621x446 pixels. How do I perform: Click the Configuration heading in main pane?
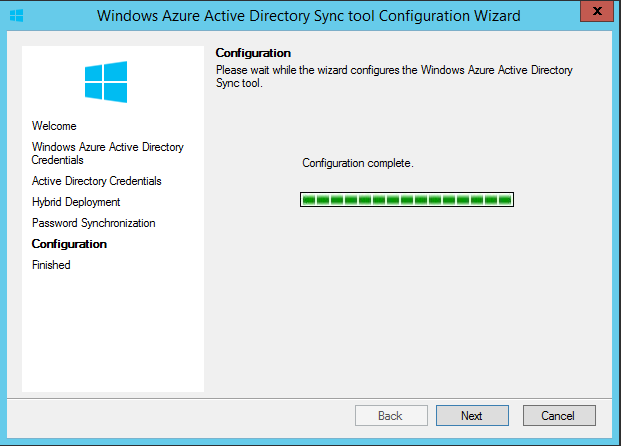coord(253,53)
